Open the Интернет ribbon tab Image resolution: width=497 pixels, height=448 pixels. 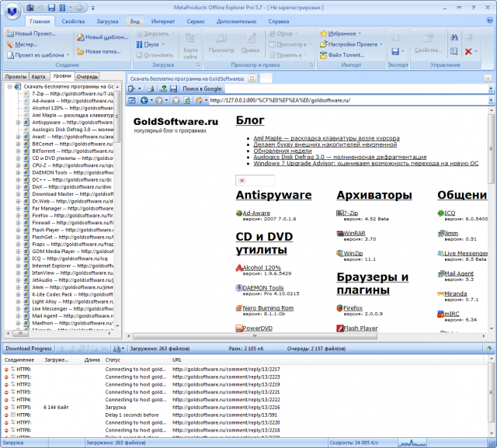[163, 21]
